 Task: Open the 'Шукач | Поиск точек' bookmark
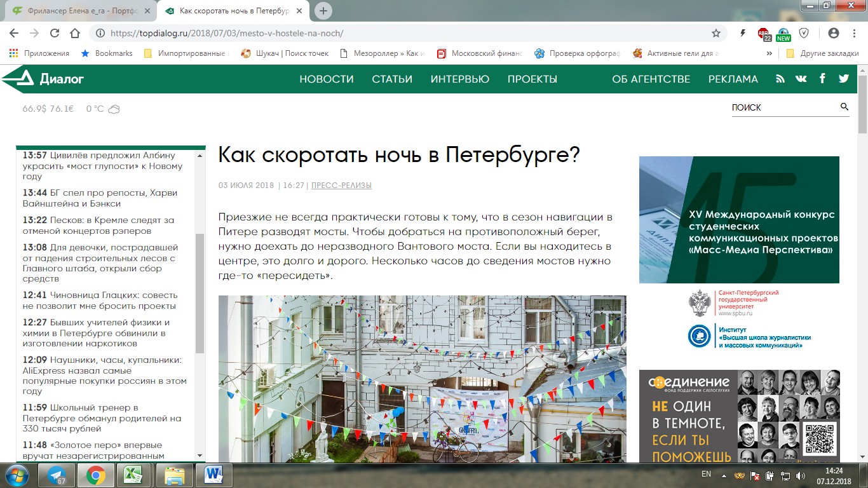point(285,53)
